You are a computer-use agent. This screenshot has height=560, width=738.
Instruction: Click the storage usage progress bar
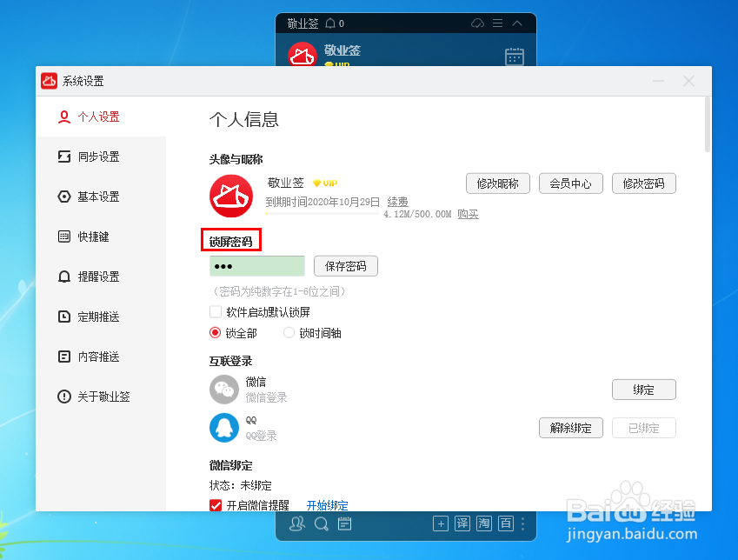point(322,214)
